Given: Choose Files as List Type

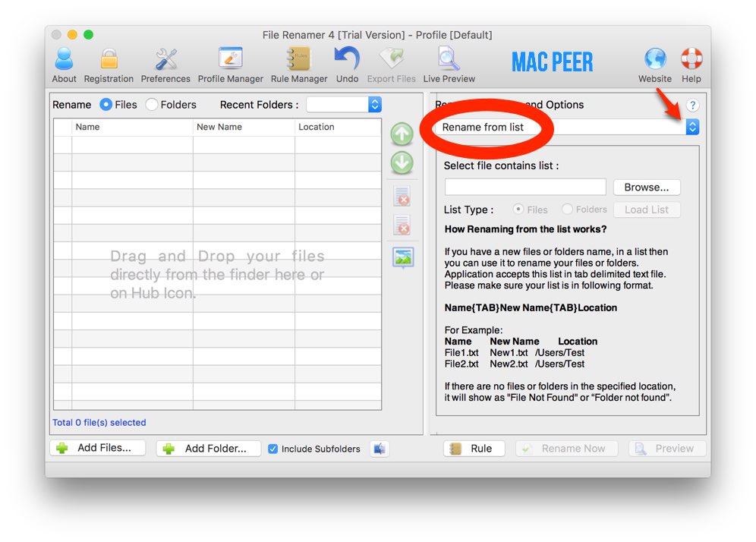Looking at the screenshot, I should click(518, 210).
